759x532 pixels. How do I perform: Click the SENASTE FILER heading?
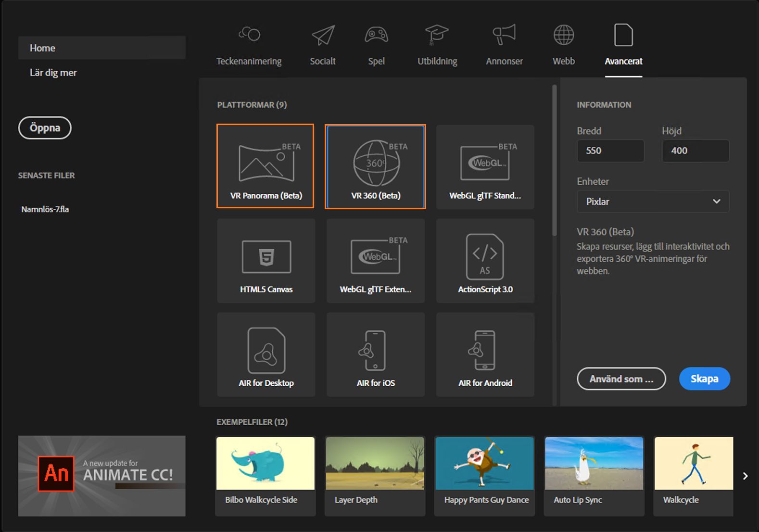(x=47, y=176)
